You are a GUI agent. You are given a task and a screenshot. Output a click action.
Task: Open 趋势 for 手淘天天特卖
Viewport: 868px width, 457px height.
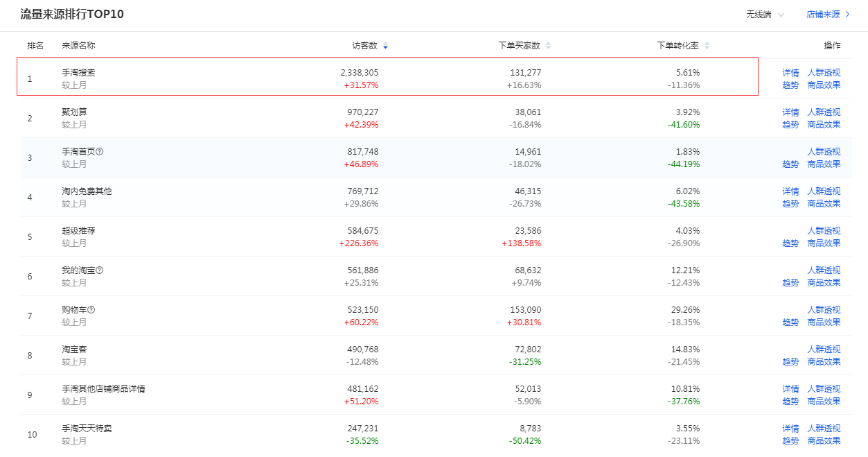[790, 440]
